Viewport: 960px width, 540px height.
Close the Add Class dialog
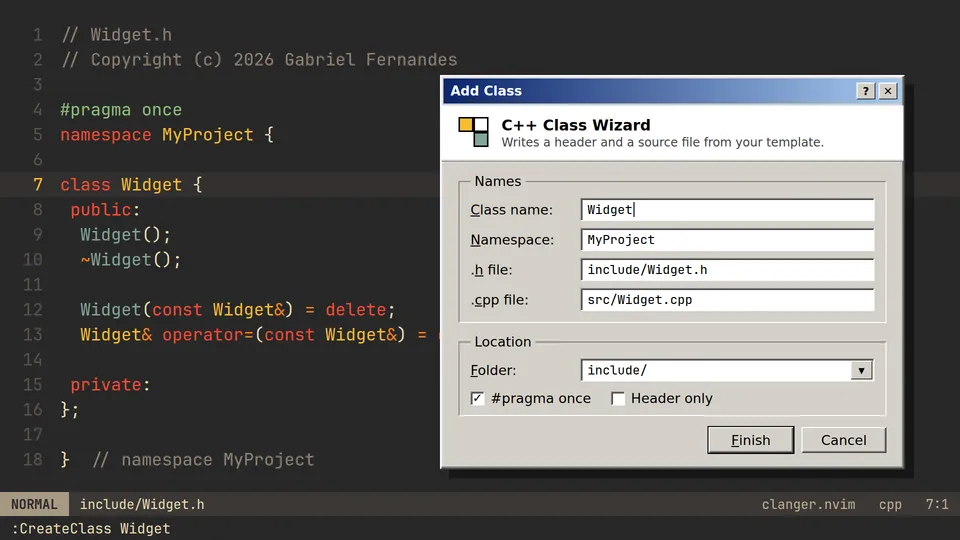[x=888, y=91]
